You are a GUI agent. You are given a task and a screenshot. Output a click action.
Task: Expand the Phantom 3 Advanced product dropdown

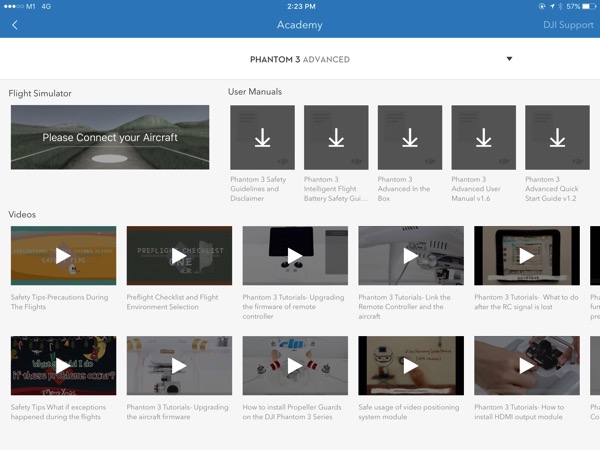[509, 59]
